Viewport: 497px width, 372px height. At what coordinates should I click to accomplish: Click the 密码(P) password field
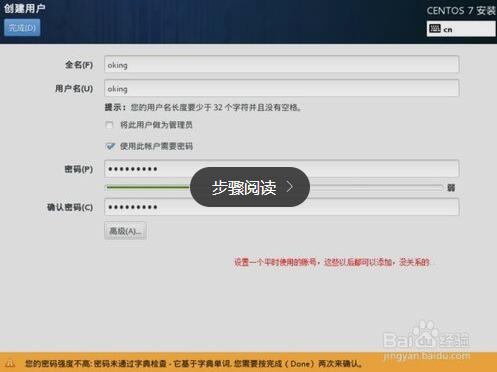coord(281,169)
